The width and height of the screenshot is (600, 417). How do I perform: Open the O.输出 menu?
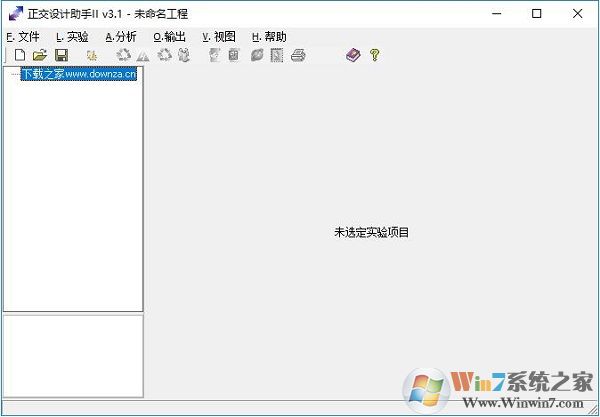coord(170,37)
